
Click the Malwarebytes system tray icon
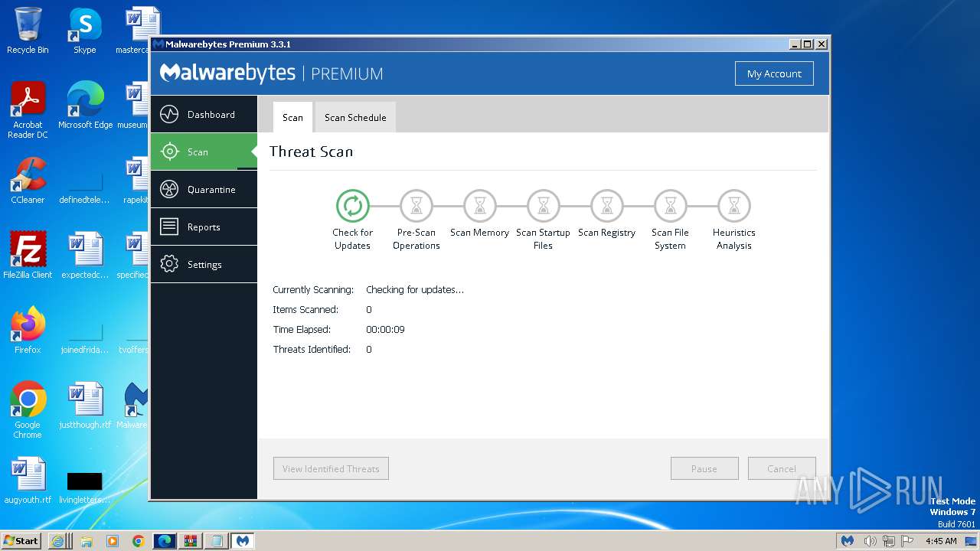tap(847, 540)
